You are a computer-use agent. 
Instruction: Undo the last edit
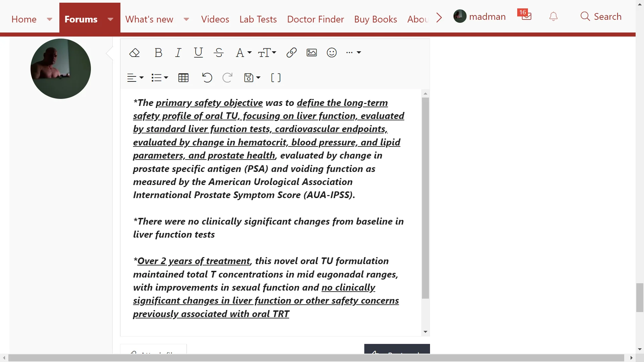[x=207, y=78]
